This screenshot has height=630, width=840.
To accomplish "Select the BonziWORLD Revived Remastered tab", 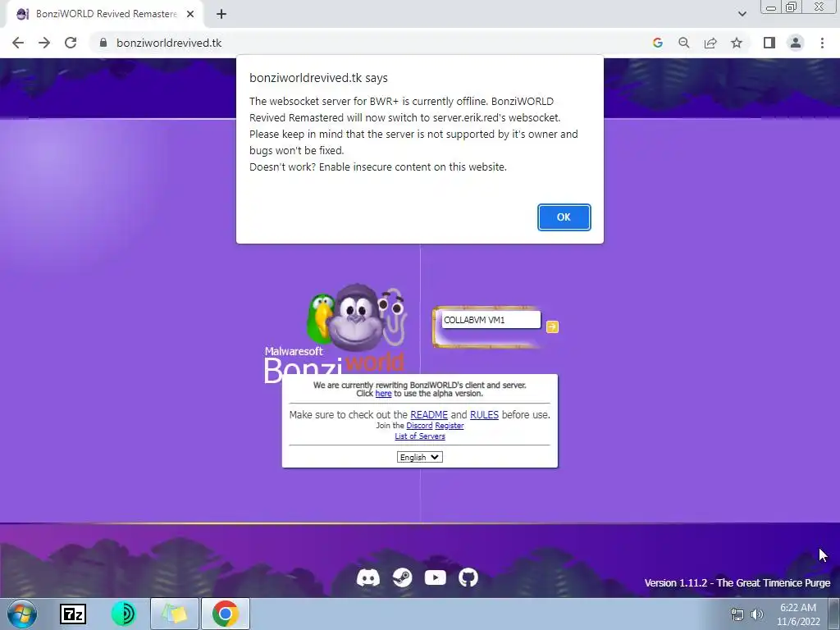I will pyautogui.click(x=106, y=15).
